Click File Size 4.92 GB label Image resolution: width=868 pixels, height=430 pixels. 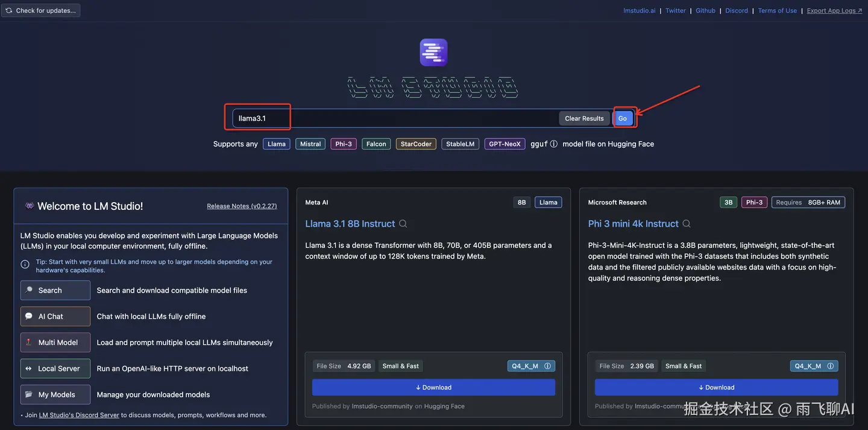coord(344,366)
